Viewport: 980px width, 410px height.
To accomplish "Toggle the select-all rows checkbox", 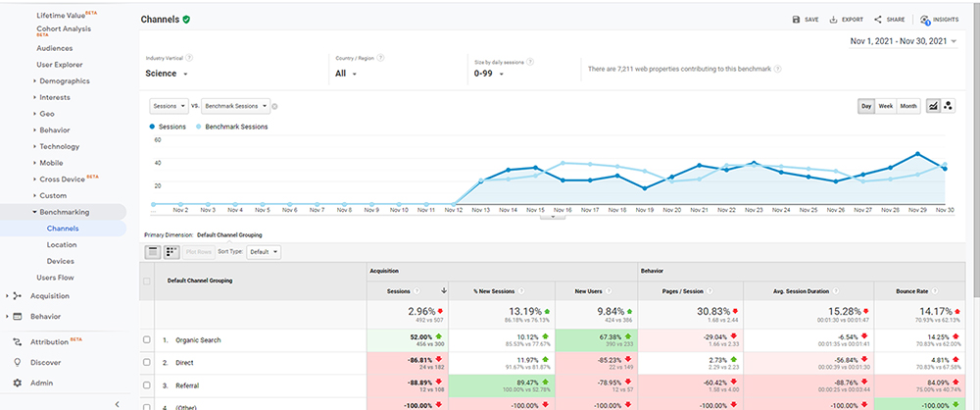I will pos(147,282).
